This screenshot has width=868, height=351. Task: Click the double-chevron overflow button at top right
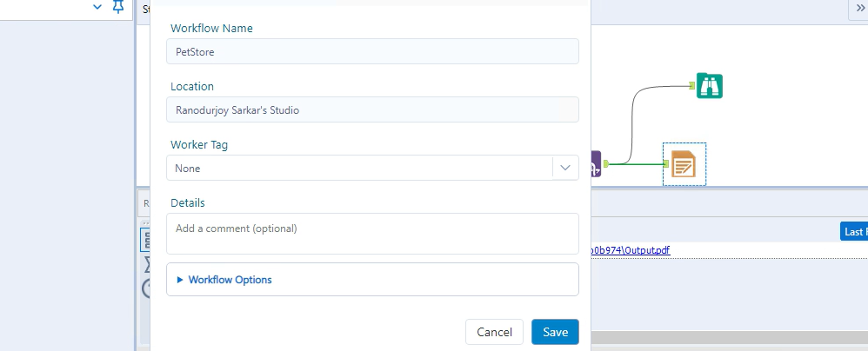pyautogui.click(x=857, y=8)
